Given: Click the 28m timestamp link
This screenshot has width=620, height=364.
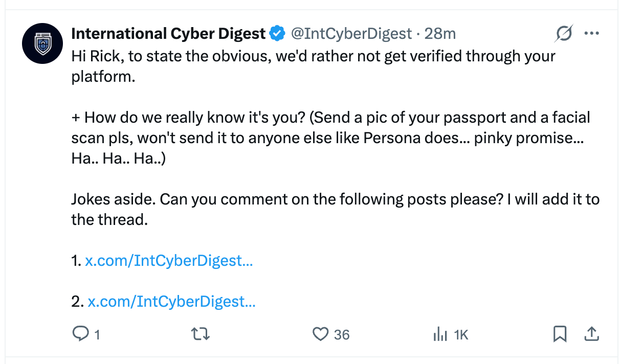Looking at the screenshot, I should [x=440, y=34].
